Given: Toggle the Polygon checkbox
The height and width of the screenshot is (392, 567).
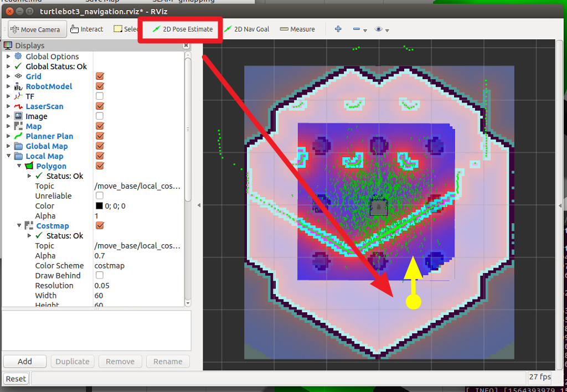Looking at the screenshot, I should [x=100, y=166].
